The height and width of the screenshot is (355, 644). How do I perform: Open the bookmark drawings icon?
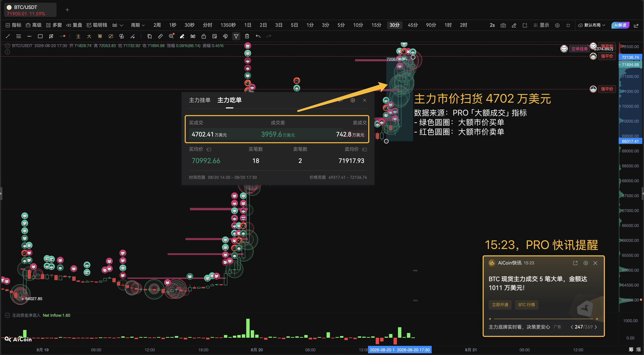click(x=150, y=36)
